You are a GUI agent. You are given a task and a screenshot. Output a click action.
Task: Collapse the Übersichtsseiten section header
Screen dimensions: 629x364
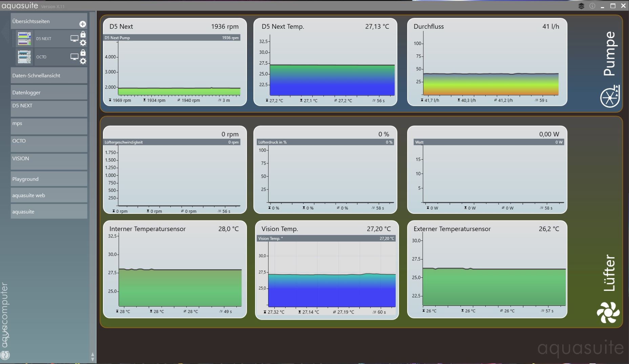[44, 21]
